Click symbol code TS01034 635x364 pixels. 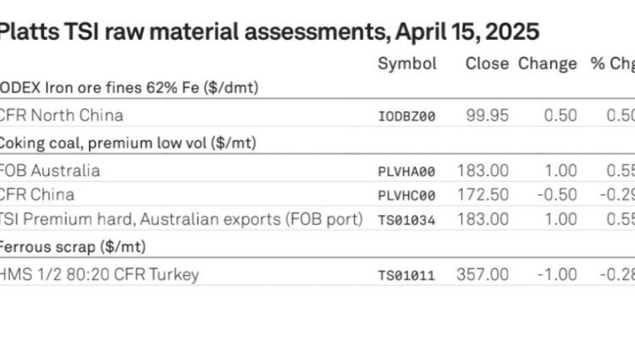pos(406,220)
